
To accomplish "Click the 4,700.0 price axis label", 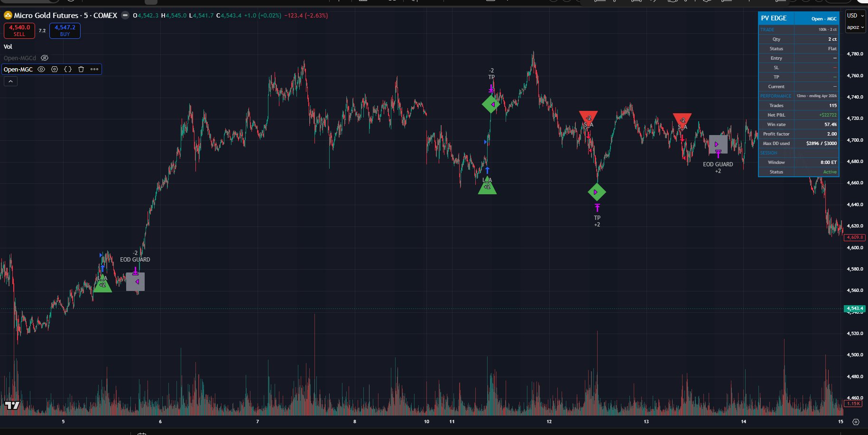I will point(855,140).
